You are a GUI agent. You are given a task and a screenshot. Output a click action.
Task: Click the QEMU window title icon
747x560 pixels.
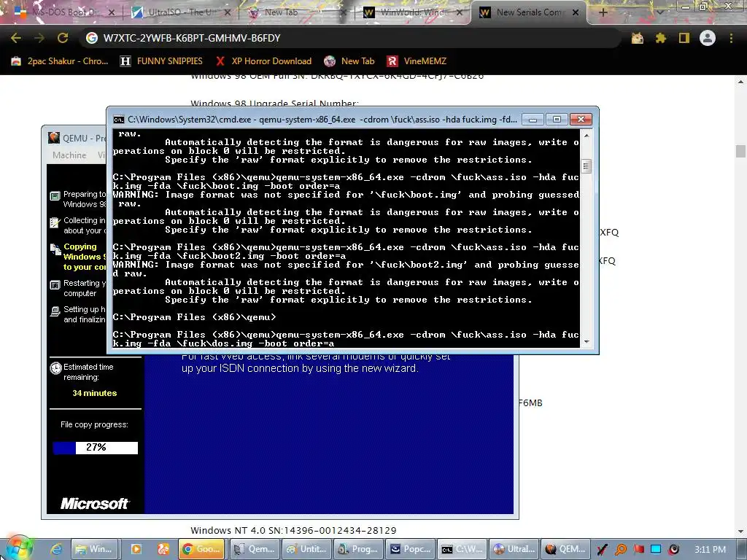point(54,138)
